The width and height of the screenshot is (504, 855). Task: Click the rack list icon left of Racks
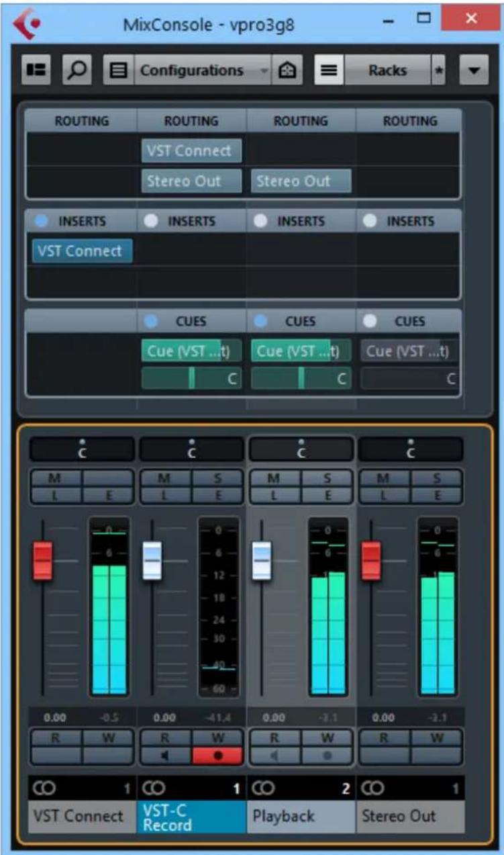pyautogui.click(x=329, y=71)
